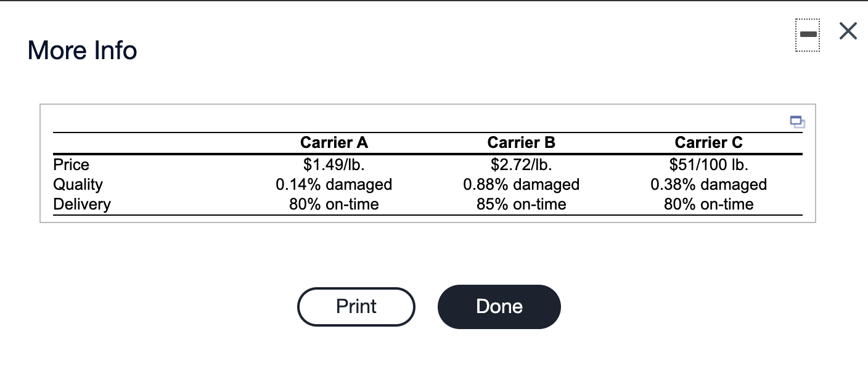
Task: Click the Quality row label
Action: pyautogui.click(x=78, y=184)
